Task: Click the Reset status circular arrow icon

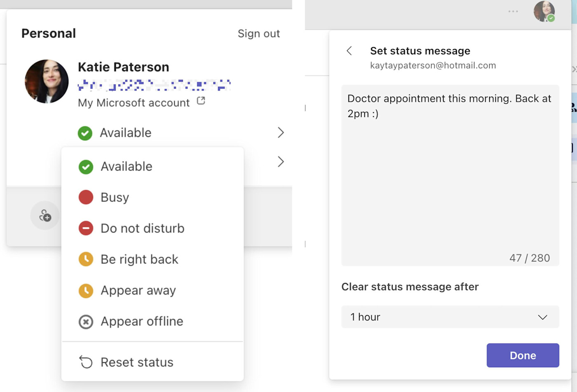Action: coord(86,362)
